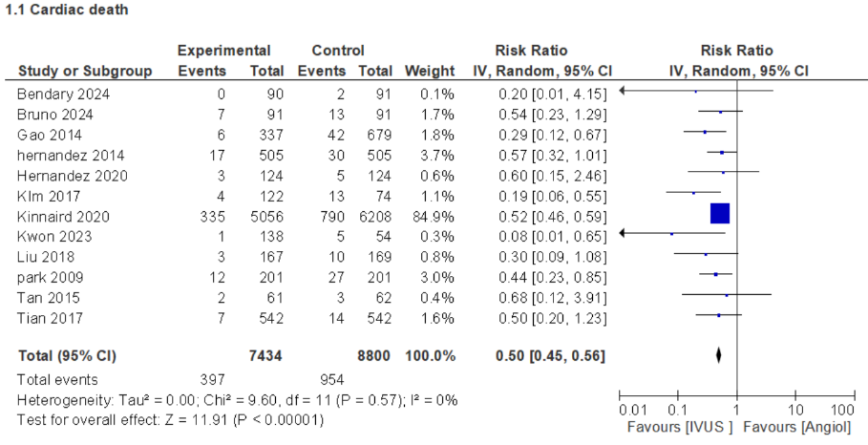The width and height of the screenshot is (868, 445).
Task: Click the 'Total (95% CI)' row label
Action: [67, 356]
